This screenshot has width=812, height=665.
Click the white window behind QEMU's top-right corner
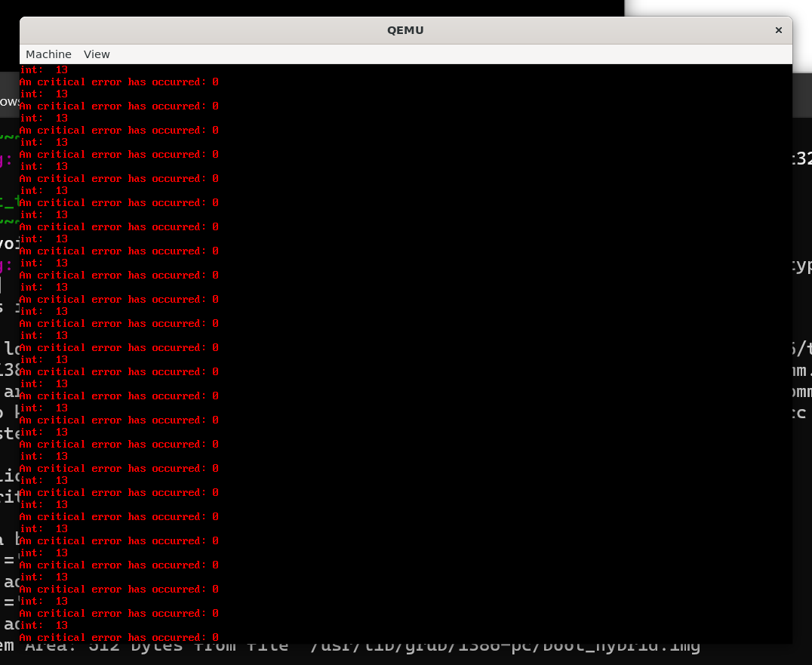(717, 8)
